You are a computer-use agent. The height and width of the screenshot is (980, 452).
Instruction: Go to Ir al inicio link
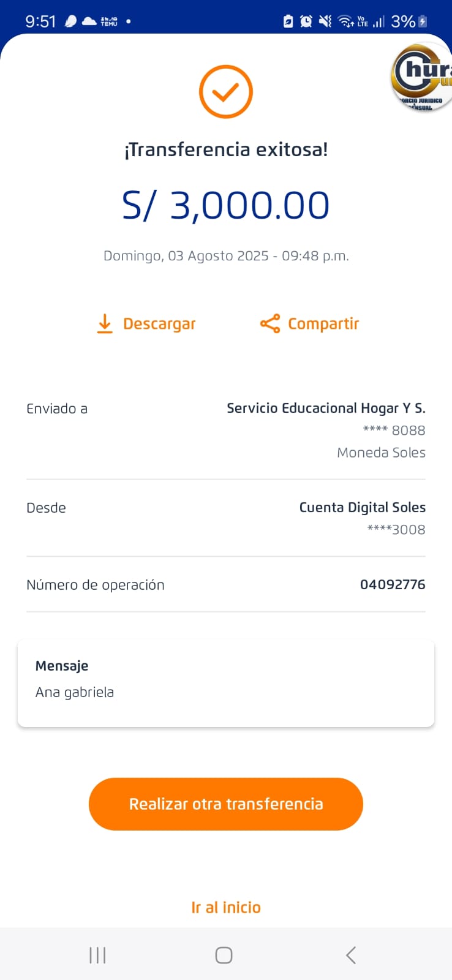tap(226, 907)
